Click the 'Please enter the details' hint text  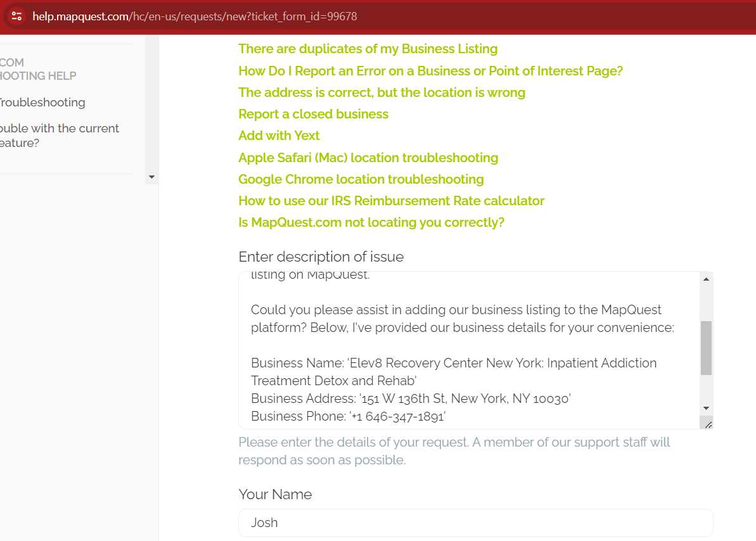454,451
